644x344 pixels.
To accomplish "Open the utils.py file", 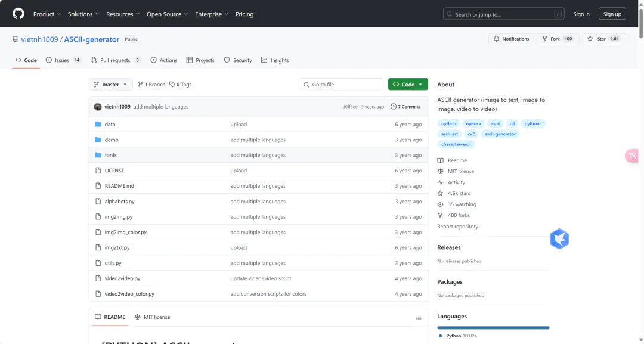I will (113, 263).
